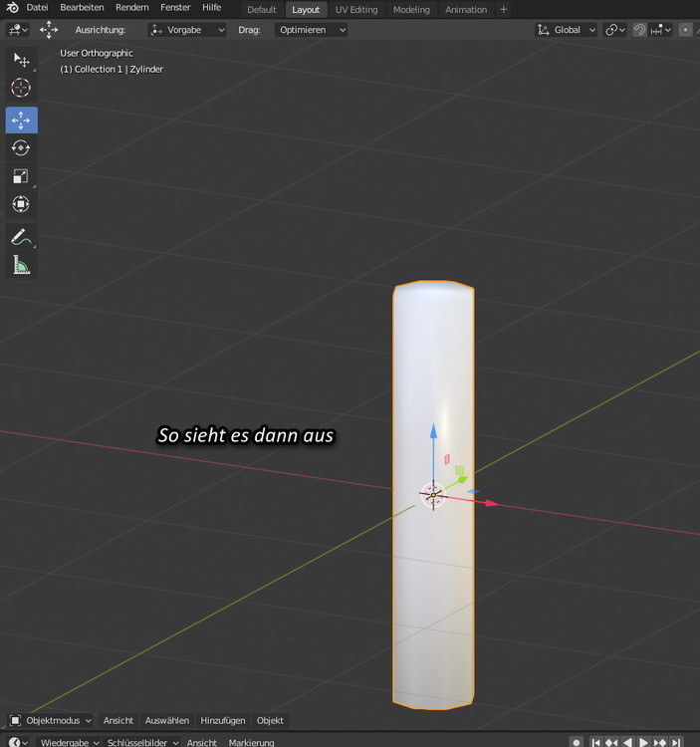Viewport: 700px width, 747px height.
Task: Click Hinzufügen in the viewport header
Action: (x=223, y=720)
